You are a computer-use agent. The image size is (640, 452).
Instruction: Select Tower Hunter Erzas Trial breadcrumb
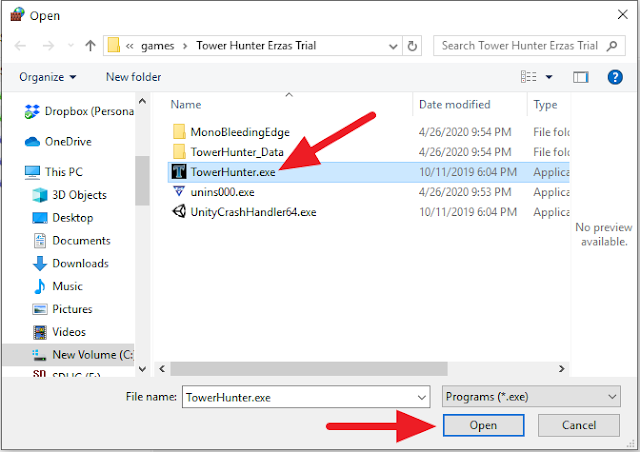[256, 45]
